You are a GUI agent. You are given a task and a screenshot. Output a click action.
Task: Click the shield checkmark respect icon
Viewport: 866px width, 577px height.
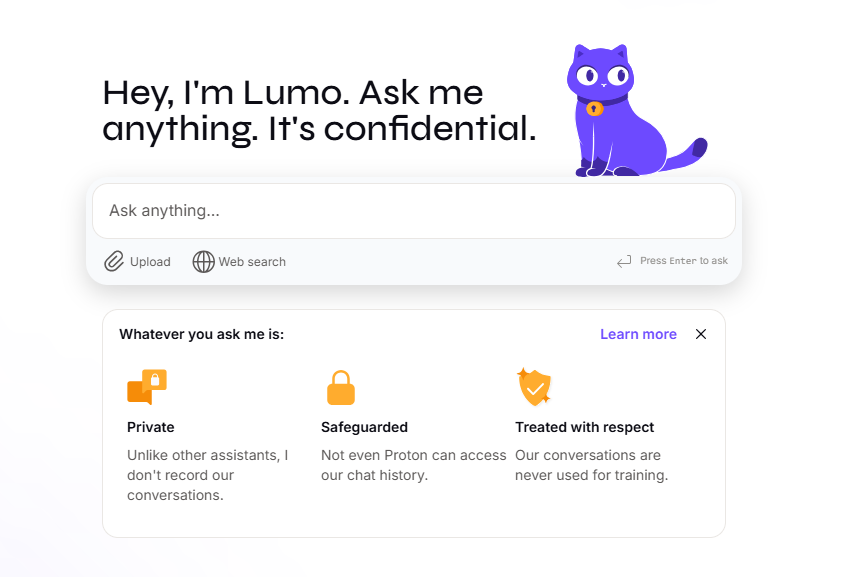(534, 387)
